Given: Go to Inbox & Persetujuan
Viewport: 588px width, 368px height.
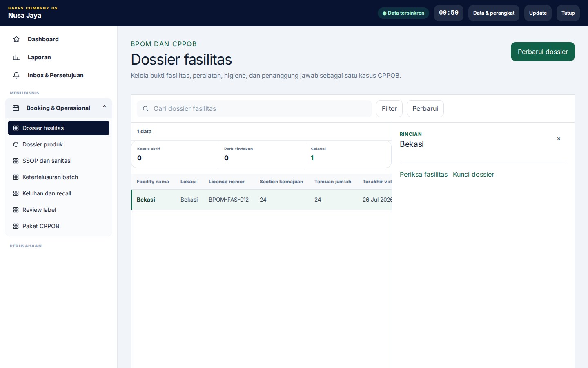Looking at the screenshot, I should 58,75.
